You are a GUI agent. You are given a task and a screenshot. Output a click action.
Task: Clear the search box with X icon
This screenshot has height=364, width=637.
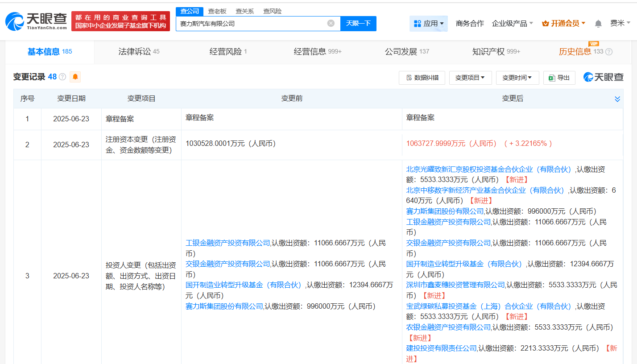point(331,23)
